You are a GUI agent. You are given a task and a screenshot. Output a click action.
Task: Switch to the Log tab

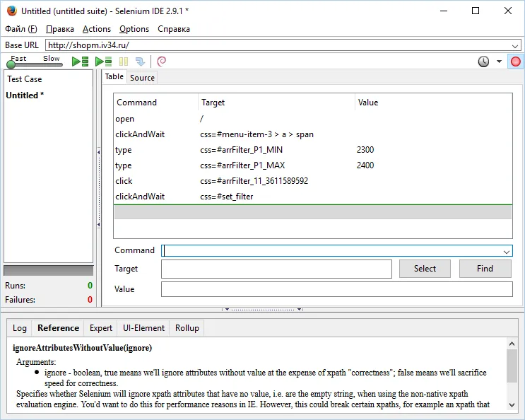[19, 328]
